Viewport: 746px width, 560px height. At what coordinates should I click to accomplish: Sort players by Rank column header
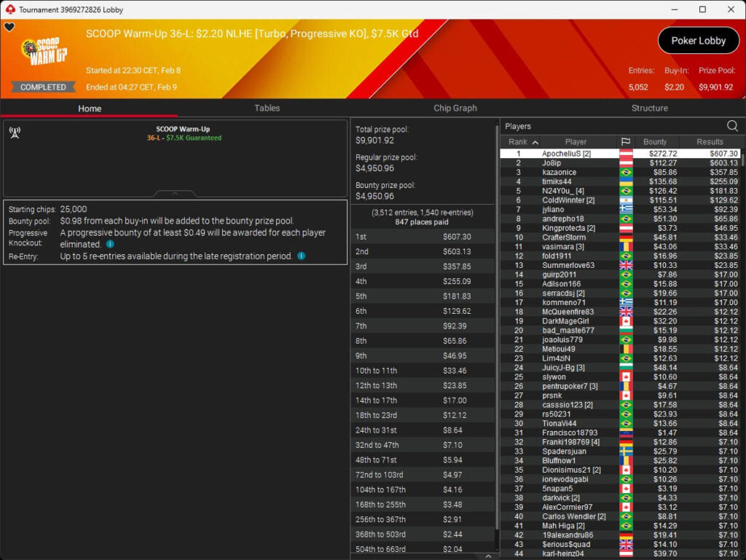(523, 142)
